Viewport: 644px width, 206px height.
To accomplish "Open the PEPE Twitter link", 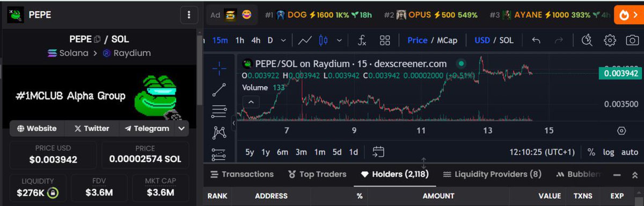I will [92, 129].
